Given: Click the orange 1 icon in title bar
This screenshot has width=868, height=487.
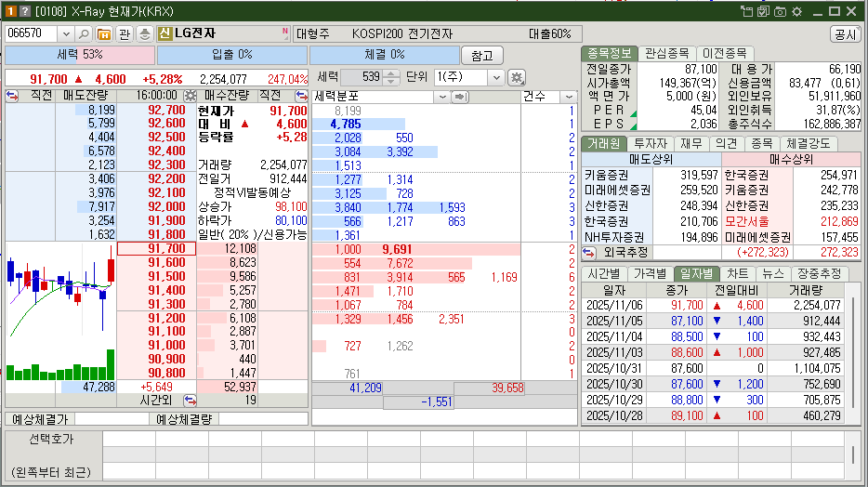Looking at the screenshot, I should [10, 11].
